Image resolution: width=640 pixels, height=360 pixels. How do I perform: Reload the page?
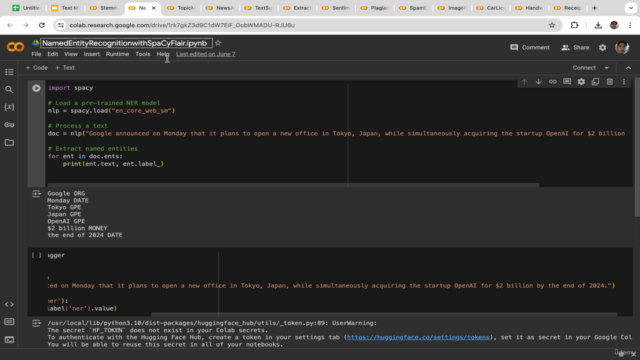pos(42,25)
